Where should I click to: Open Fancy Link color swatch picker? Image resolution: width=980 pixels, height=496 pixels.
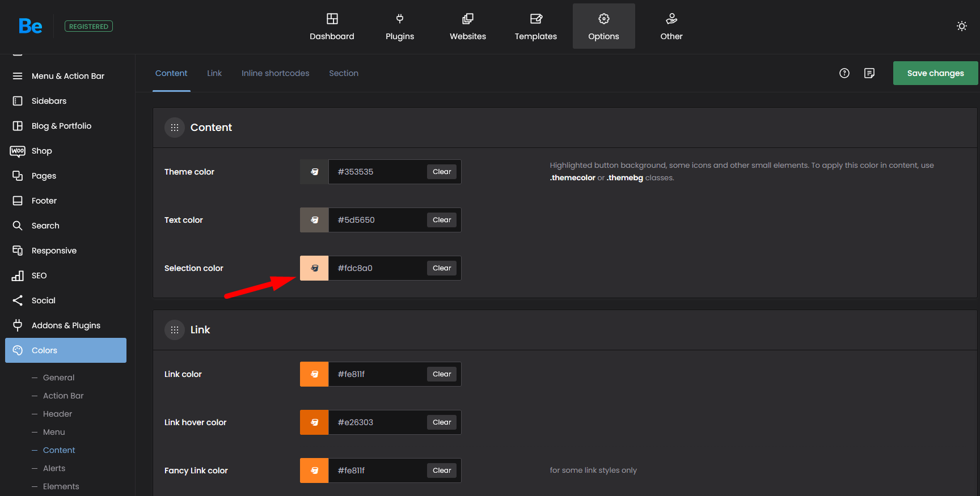314,470
